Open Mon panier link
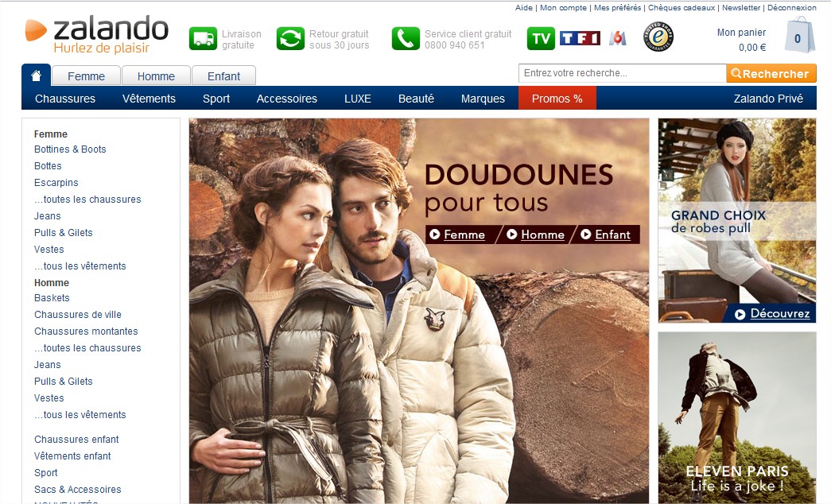This screenshot has height=504, width=831. [741, 33]
